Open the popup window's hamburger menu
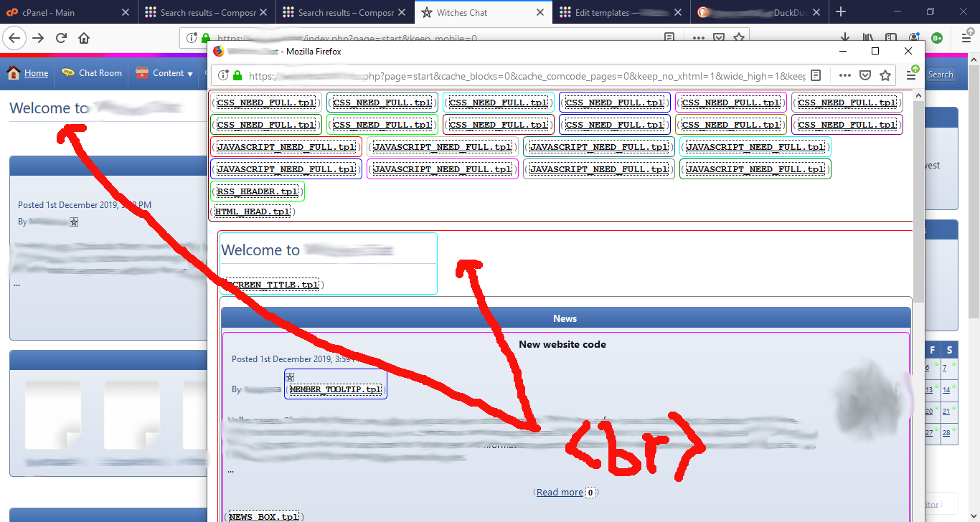980x522 pixels. click(x=911, y=75)
